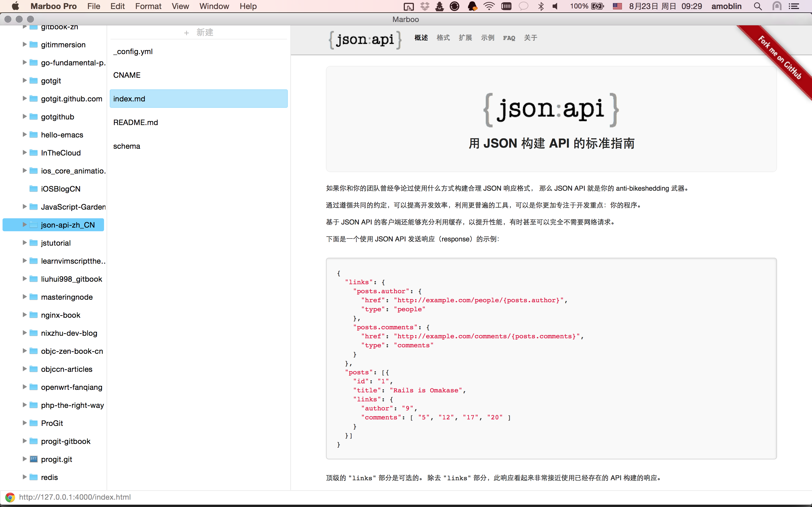The image size is (812, 507).
Task: Click the Wi-Fi status icon
Action: point(489,6)
